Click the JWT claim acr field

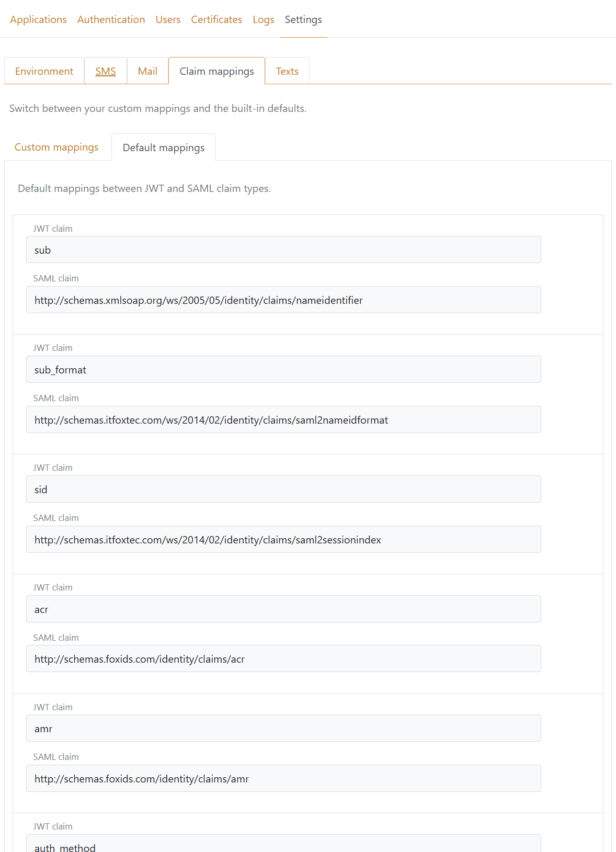point(283,609)
